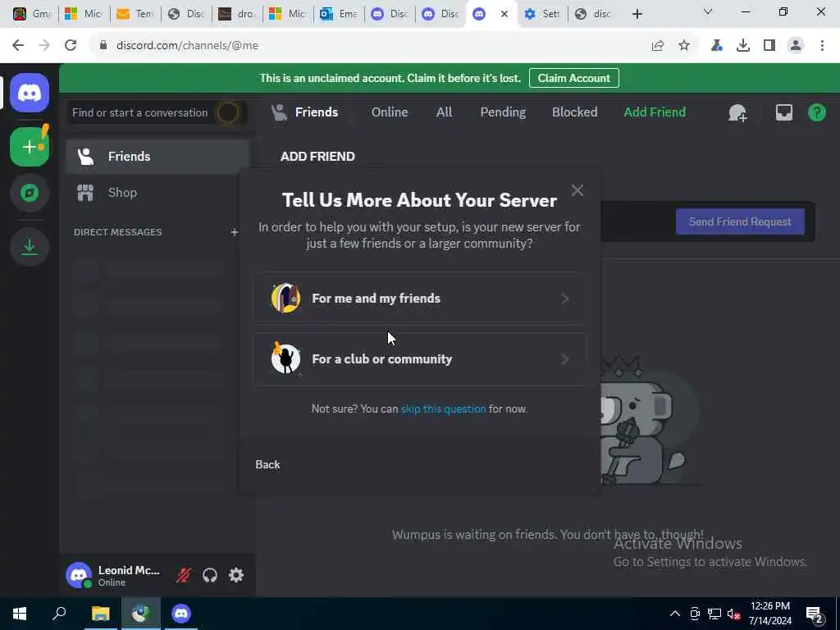
Task: Create DM with plus next to Direct Messages
Action: pyautogui.click(x=234, y=232)
